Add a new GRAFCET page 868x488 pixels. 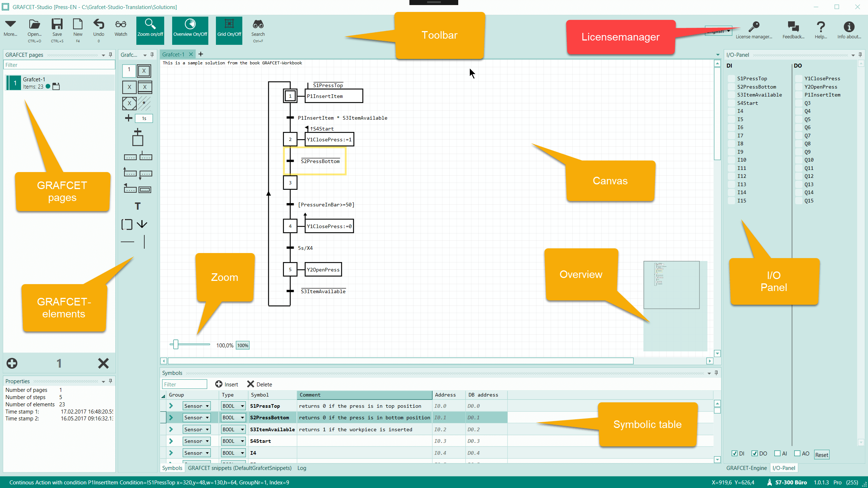(12, 363)
